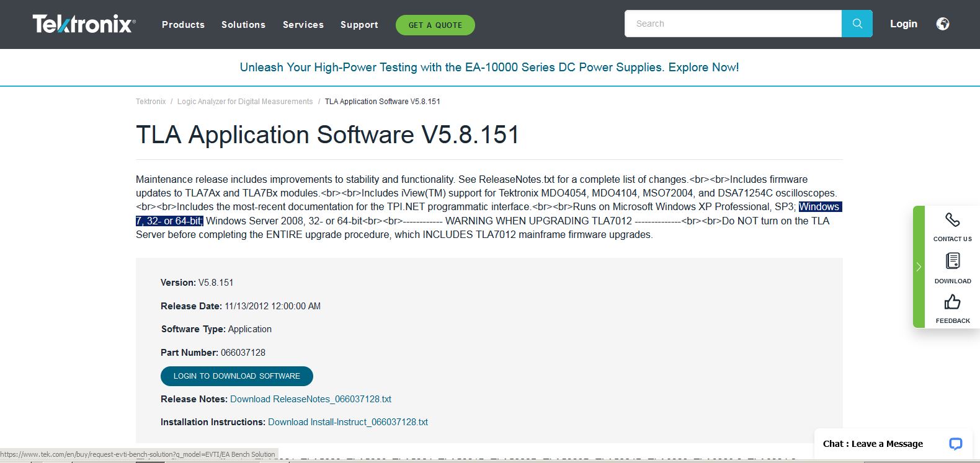Image resolution: width=980 pixels, height=463 pixels.
Task: Click the Feedback thumbs-up icon
Action: tap(952, 302)
